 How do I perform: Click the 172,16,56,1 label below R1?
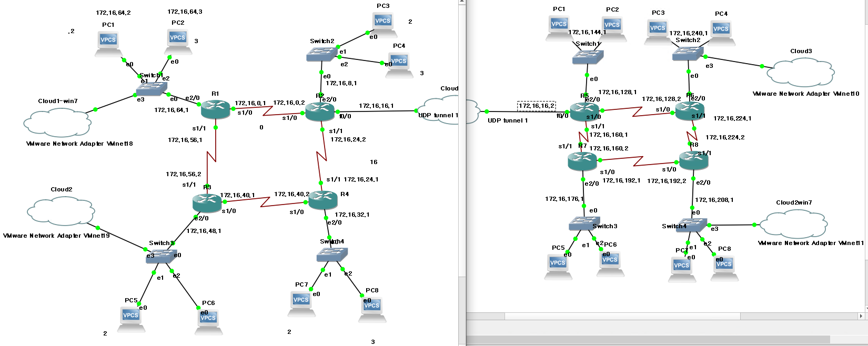click(185, 140)
